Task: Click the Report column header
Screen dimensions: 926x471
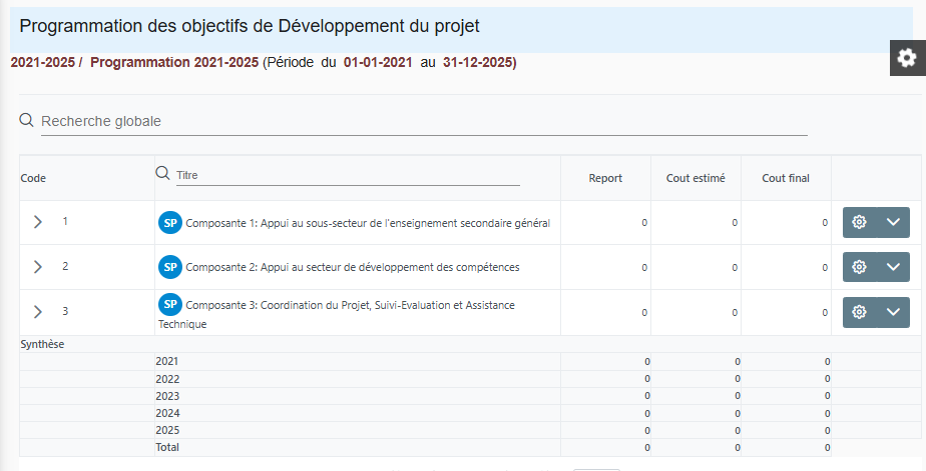Action: 605,178
